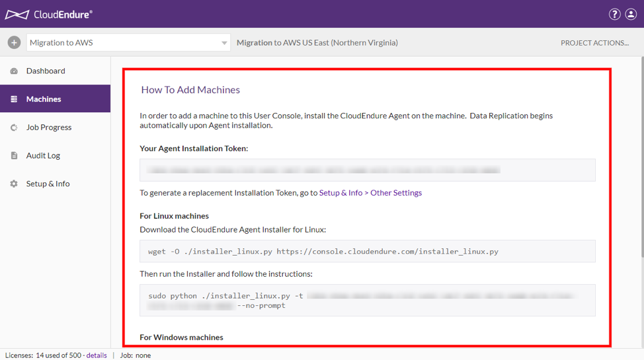
Task: Click 'Licenses: 14 used of 500' status text
Action: [x=43, y=355]
